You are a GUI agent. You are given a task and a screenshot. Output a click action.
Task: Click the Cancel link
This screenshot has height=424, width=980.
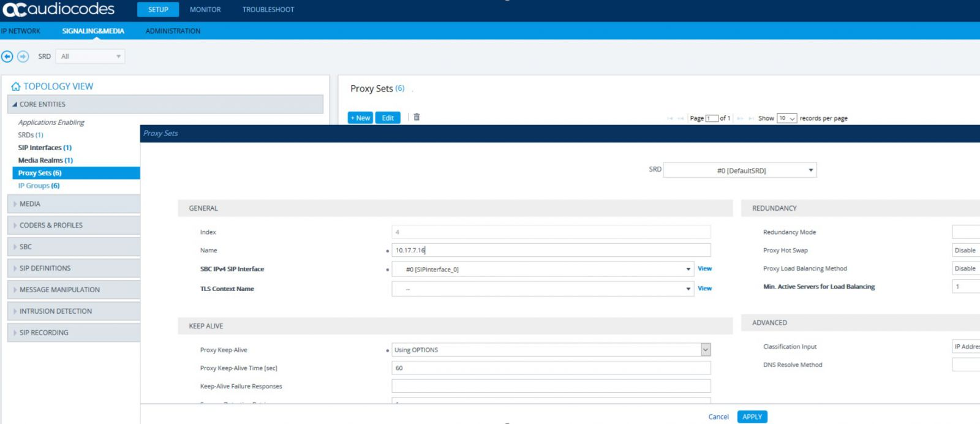tap(718, 417)
